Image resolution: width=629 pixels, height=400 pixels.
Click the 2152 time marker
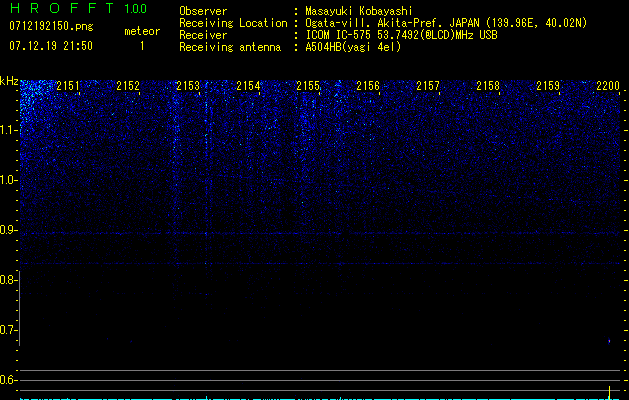point(128,86)
